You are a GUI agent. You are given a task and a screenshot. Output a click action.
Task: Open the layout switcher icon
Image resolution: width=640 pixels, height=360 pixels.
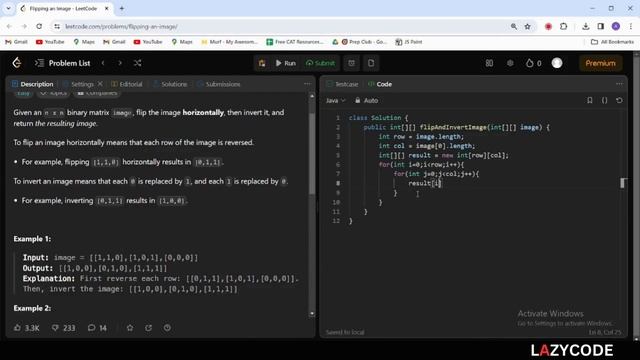tap(489, 63)
